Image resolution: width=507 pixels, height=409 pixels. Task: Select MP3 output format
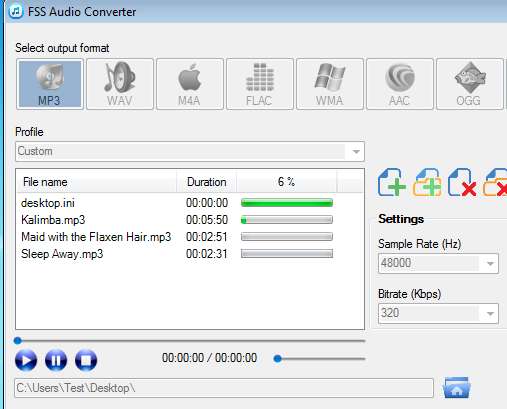pos(50,84)
